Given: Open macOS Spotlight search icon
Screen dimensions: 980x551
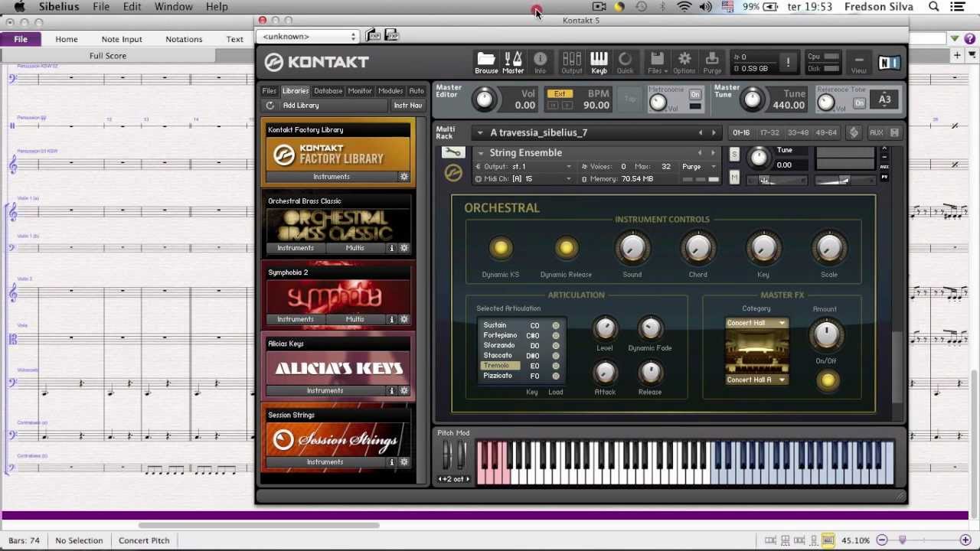Looking at the screenshot, I should click(934, 7).
